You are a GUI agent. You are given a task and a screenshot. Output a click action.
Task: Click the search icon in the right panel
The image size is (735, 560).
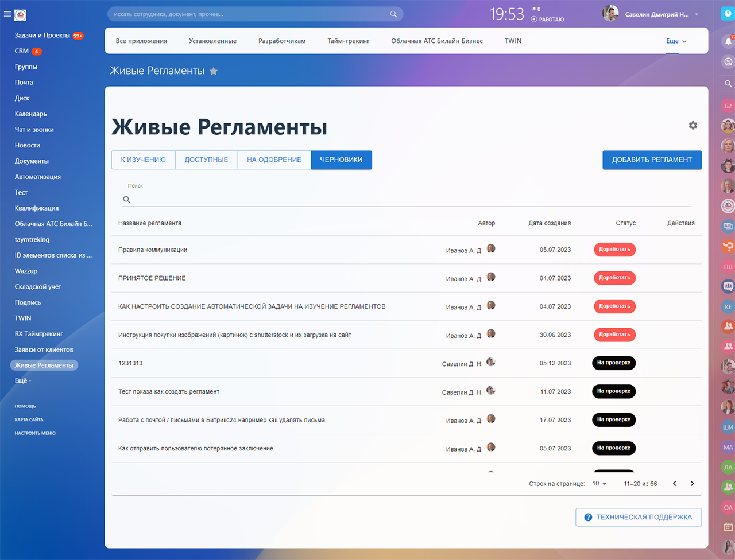[x=728, y=84]
